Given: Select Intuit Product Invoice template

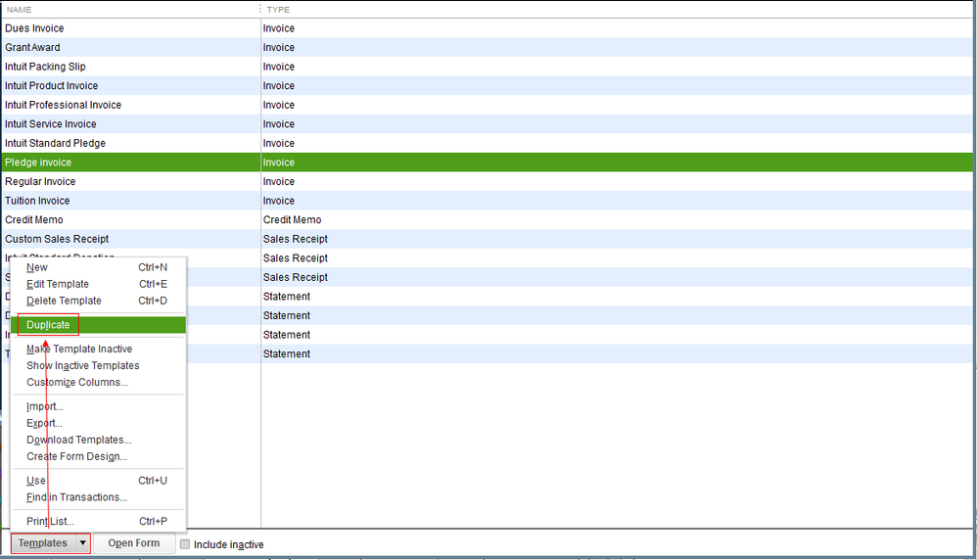Looking at the screenshot, I should (x=51, y=86).
